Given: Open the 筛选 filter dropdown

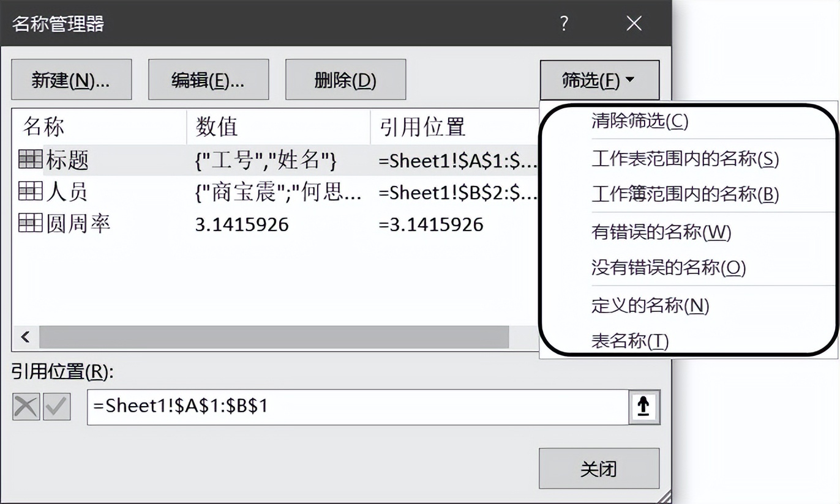Looking at the screenshot, I should (599, 79).
